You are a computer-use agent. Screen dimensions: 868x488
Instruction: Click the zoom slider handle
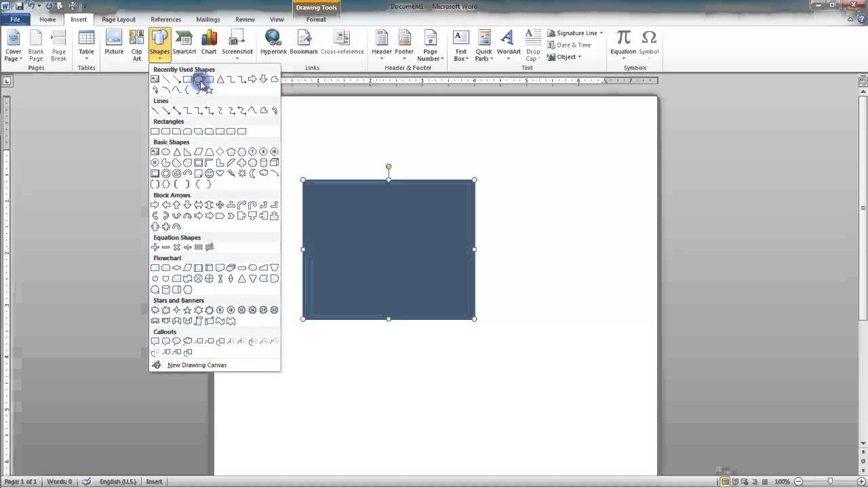click(830, 482)
